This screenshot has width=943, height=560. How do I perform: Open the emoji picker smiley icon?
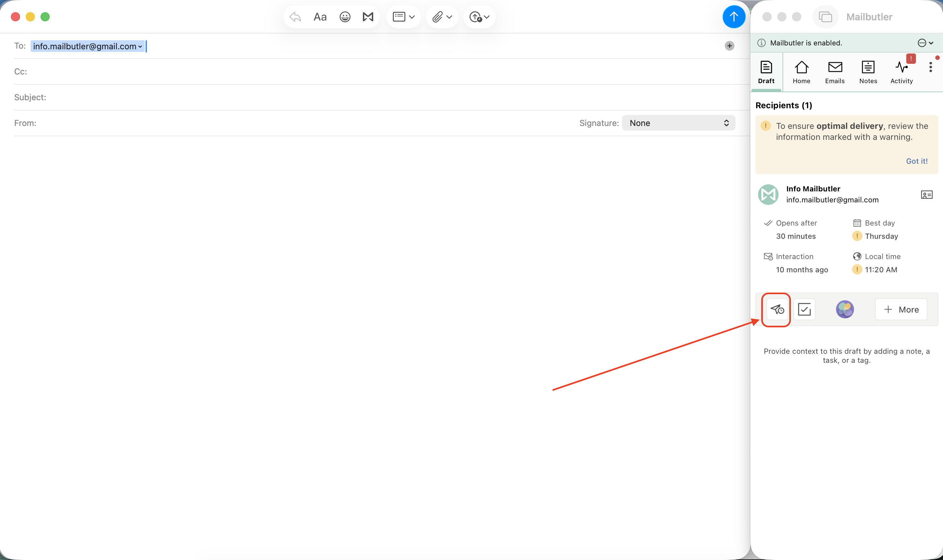point(345,17)
